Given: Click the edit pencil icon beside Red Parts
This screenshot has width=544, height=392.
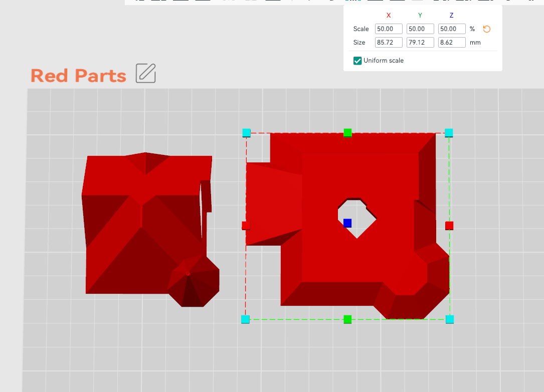Looking at the screenshot, I should coord(146,73).
